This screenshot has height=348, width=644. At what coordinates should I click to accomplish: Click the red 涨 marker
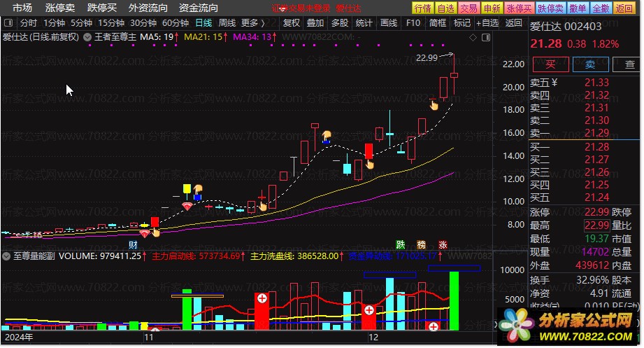[x=443, y=245]
